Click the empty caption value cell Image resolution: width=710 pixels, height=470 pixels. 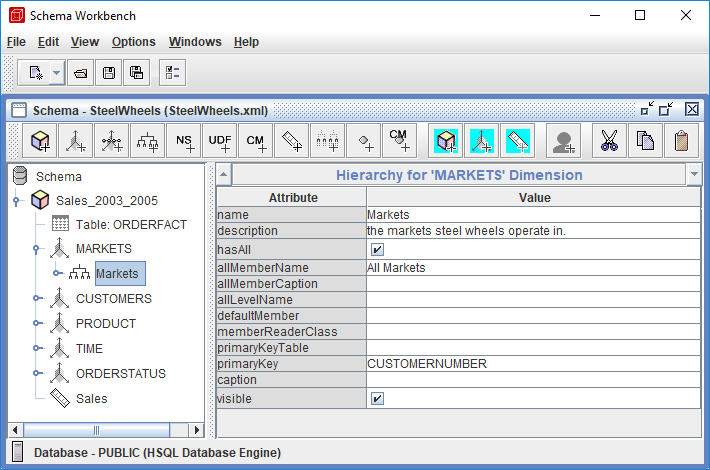coord(533,379)
